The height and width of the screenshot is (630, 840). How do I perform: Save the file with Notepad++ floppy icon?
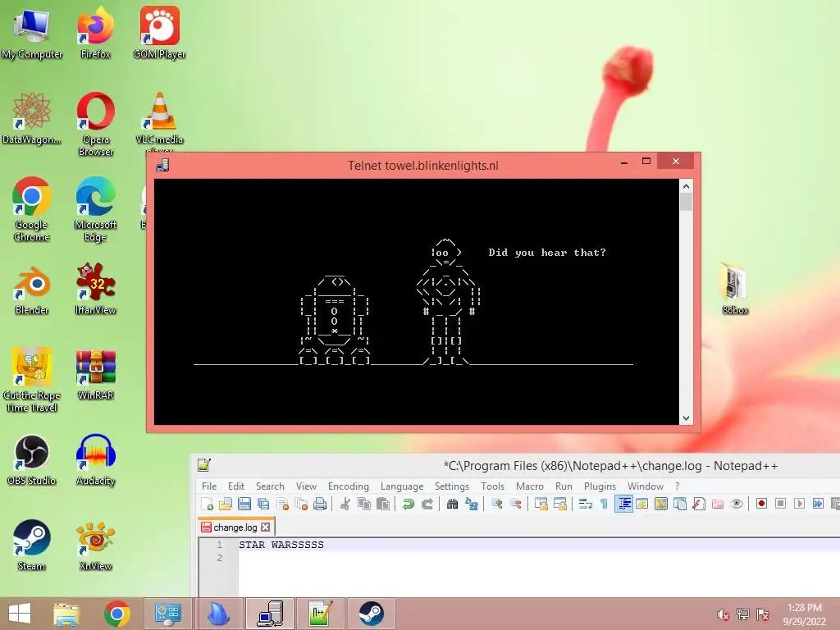[244, 504]
